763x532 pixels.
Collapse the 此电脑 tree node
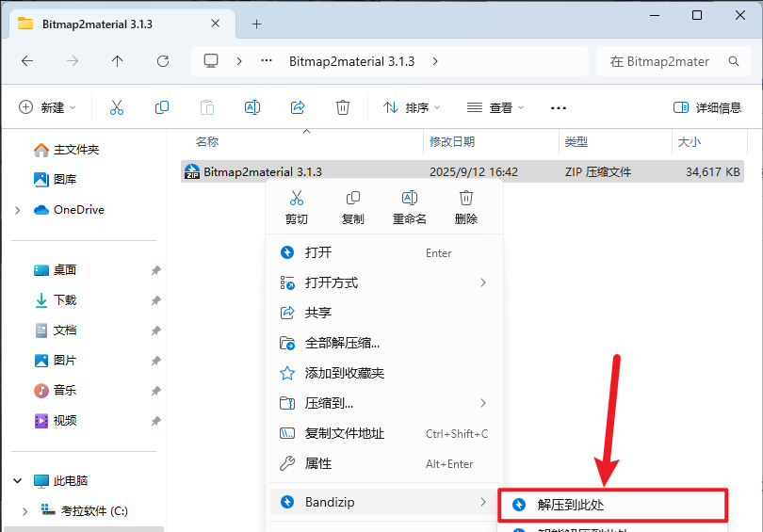(x=18, y=481)
